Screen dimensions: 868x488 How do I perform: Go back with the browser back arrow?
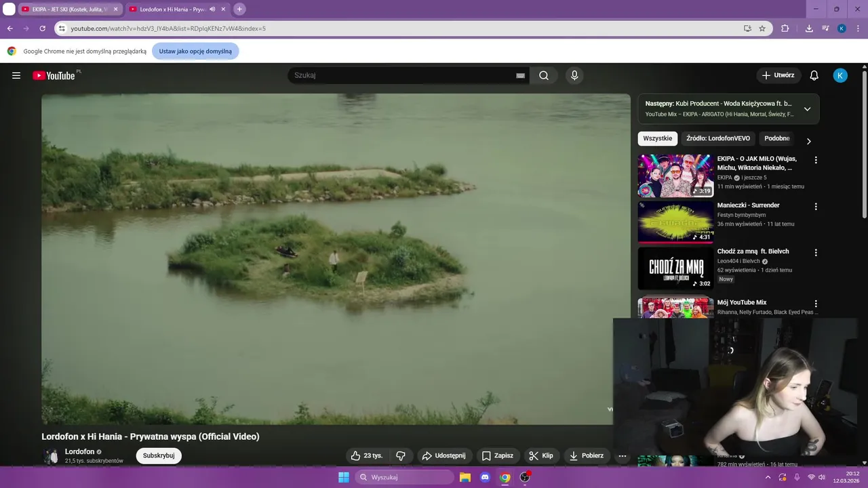pyautogui.click(x=9, y=28)
